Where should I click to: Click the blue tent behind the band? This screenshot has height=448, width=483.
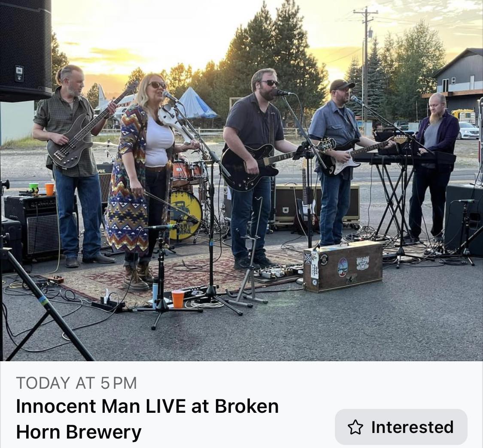195,104
